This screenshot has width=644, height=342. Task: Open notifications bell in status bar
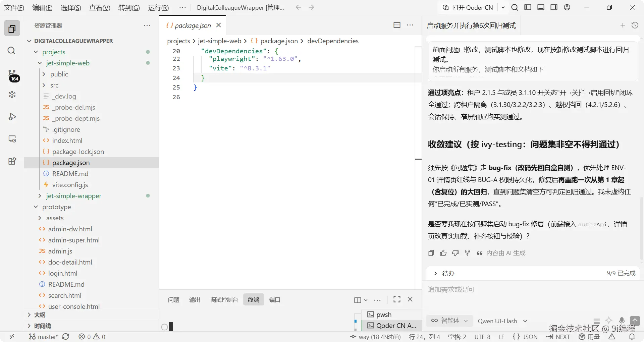click(632, 337)
